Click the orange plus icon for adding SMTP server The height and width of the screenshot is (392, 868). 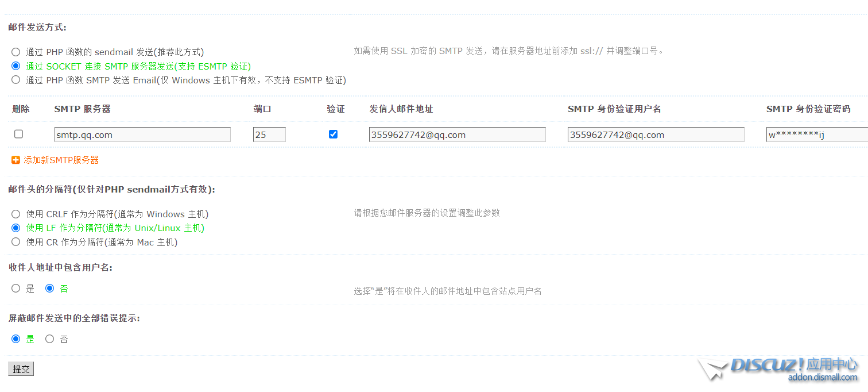point(15,160)
